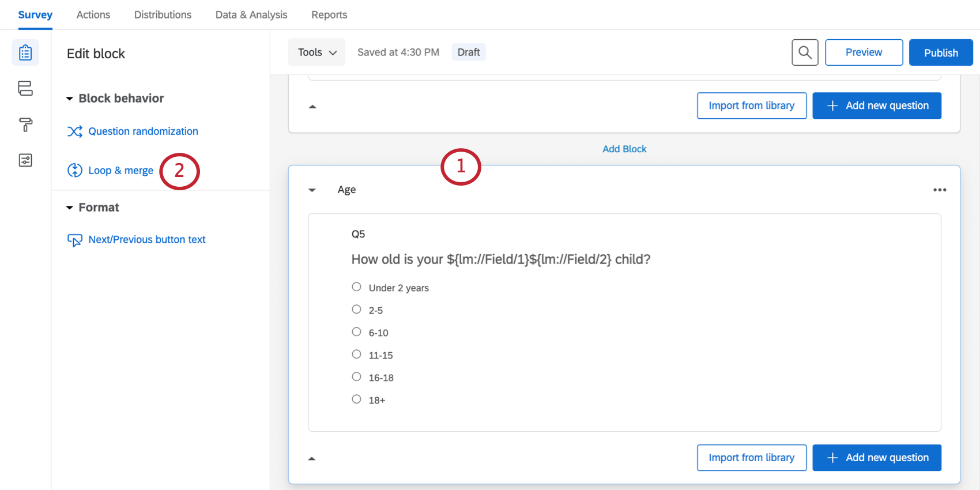
Task: Collapse the Block behavior section
Action: (70, 99)
